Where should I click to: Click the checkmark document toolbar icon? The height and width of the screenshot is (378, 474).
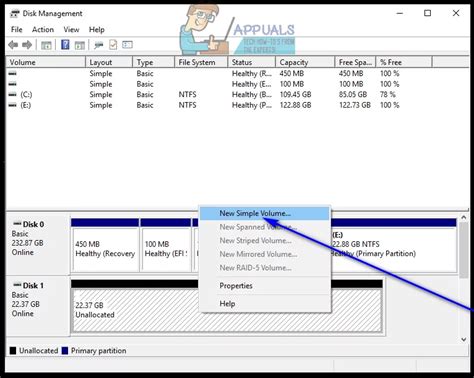pyautogui.click(x=113, y=45)
